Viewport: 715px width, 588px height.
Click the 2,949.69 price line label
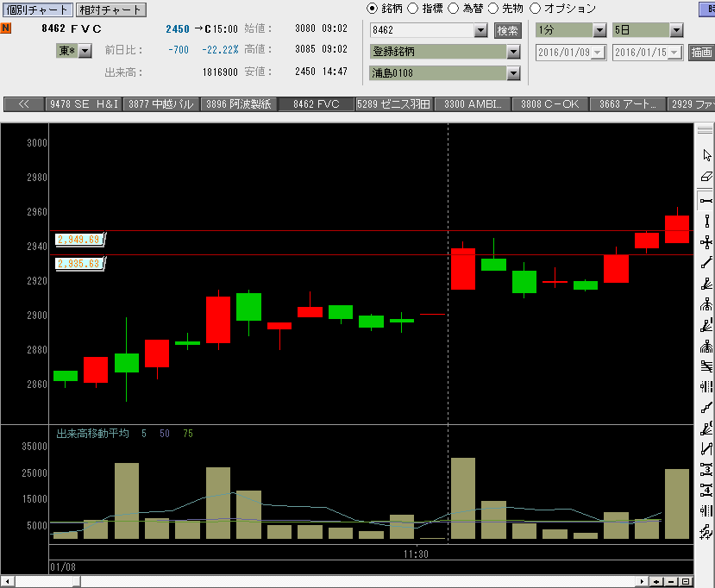pos(78,240)
